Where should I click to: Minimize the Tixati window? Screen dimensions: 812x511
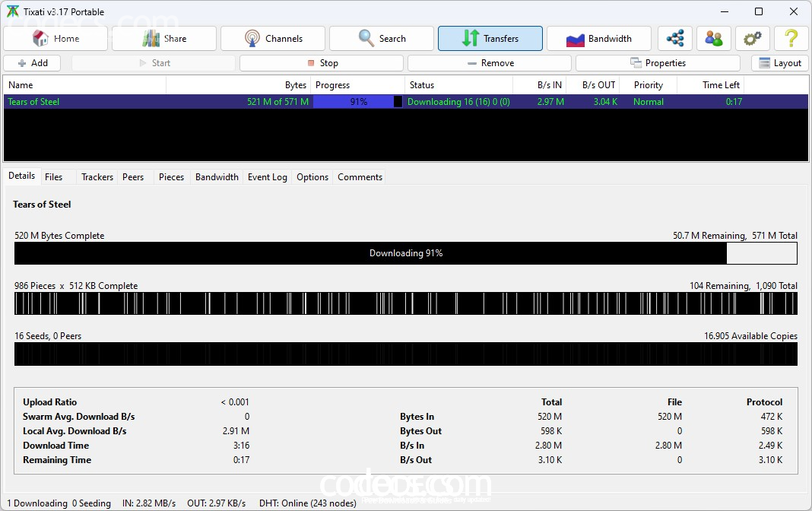[725, 11]
